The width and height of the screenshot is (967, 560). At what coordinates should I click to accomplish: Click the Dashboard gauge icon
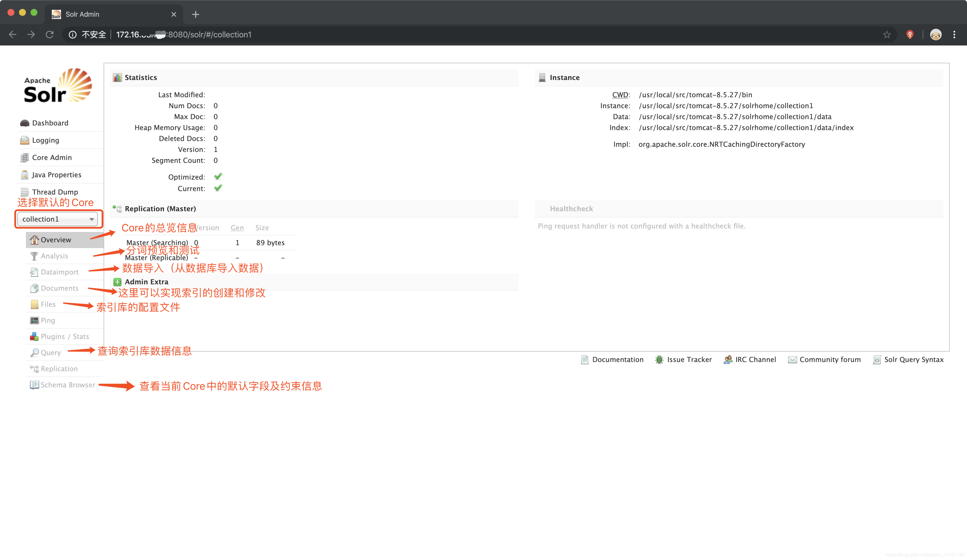point(24,123)
